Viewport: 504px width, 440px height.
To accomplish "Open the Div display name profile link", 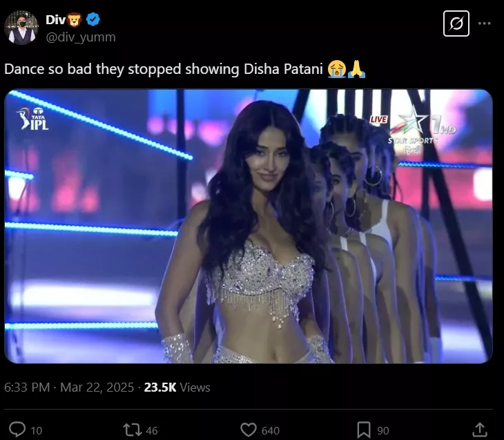I will pos(55,20).
